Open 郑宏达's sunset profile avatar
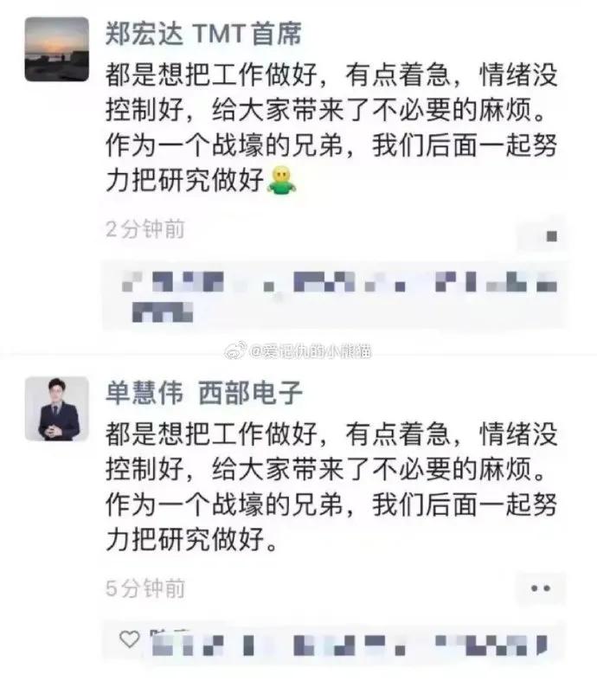Image resolution: width=597 pixels, height=700 pixels. click(x=56, y=49)
